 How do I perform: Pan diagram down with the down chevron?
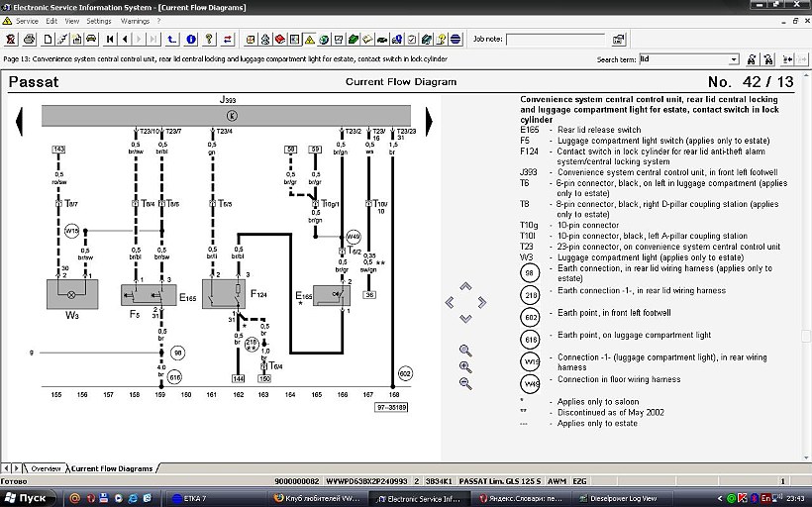coord(465,319)
